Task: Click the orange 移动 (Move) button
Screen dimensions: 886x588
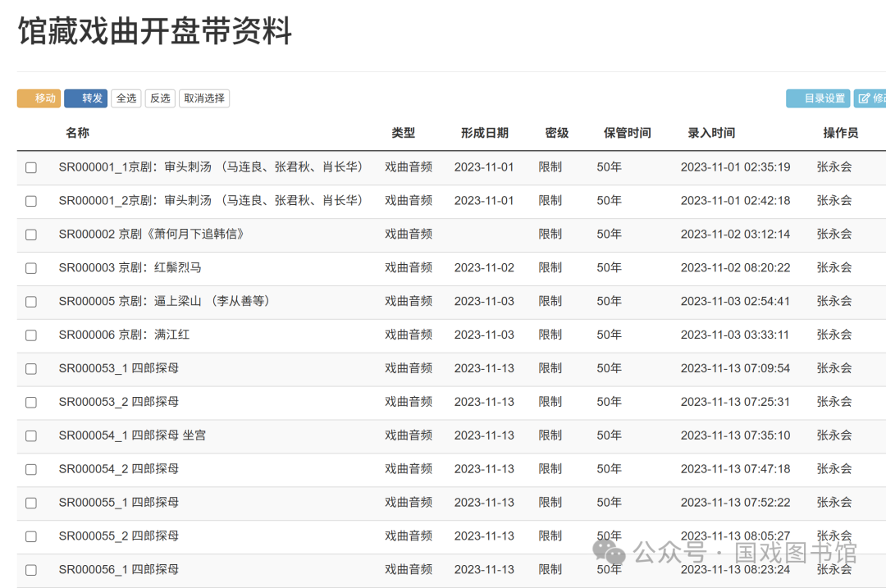Action: click(x=39, y=98)
